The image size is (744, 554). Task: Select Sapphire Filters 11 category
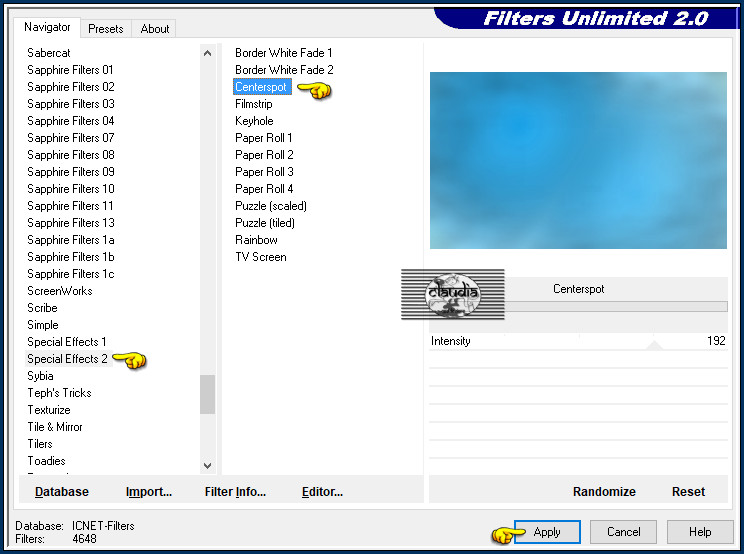[x=70, y=206]
